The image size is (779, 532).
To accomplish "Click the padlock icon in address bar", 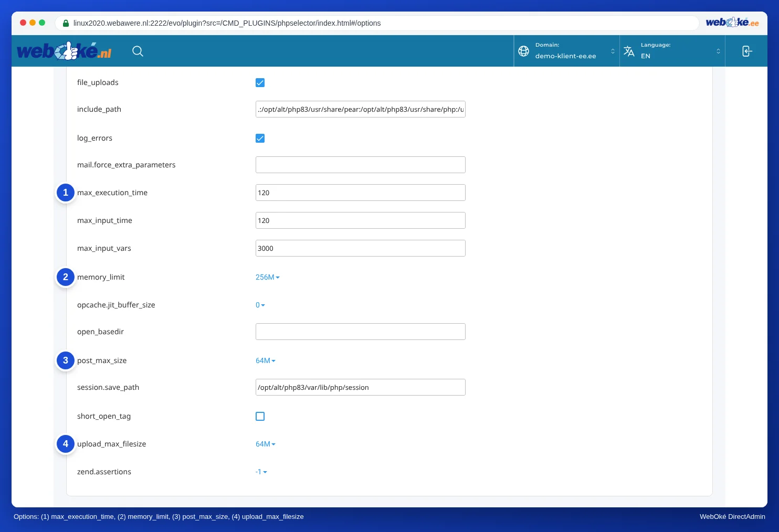I will (66, 23).
